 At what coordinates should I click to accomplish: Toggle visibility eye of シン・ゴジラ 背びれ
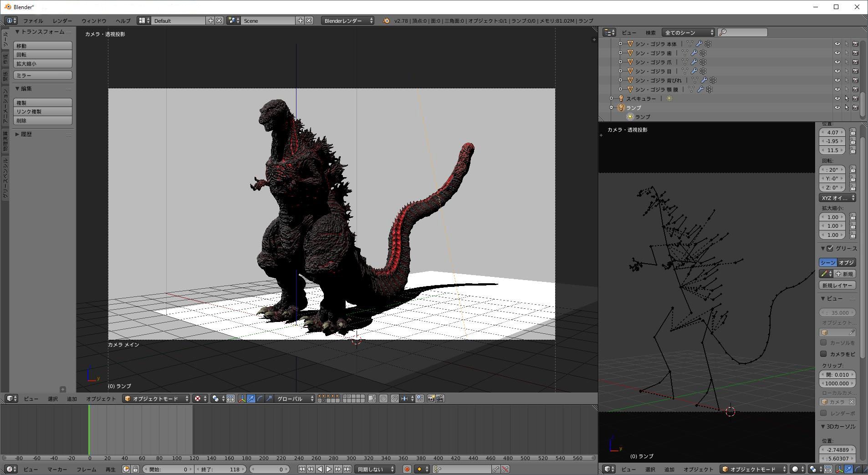click(837, 81)
